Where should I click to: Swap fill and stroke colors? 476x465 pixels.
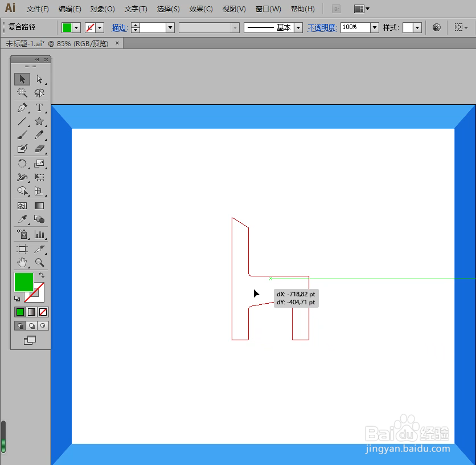(42, 275)
